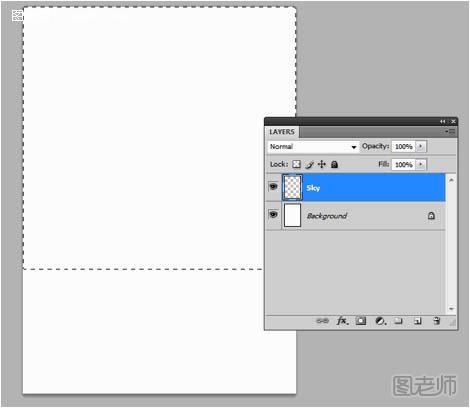The image size is (470, 408).
Task: Create a new layer
Action: click(417, 321)
